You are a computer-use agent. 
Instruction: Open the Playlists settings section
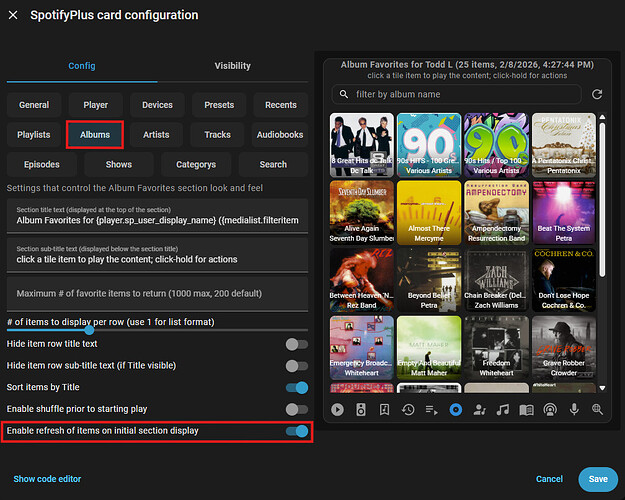pyautogui.click(x=34, y=135)
